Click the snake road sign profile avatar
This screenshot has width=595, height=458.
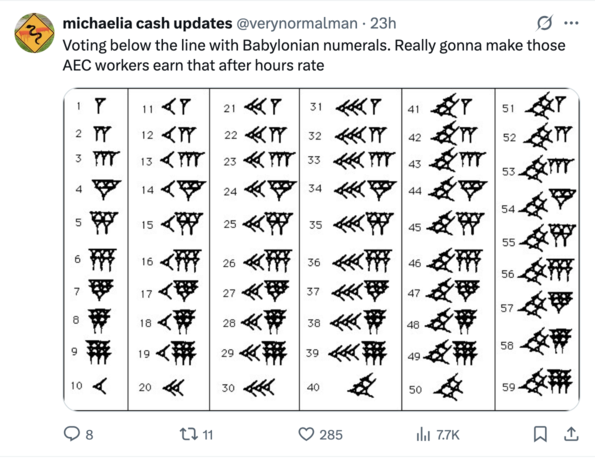click(x=35, y=33)
